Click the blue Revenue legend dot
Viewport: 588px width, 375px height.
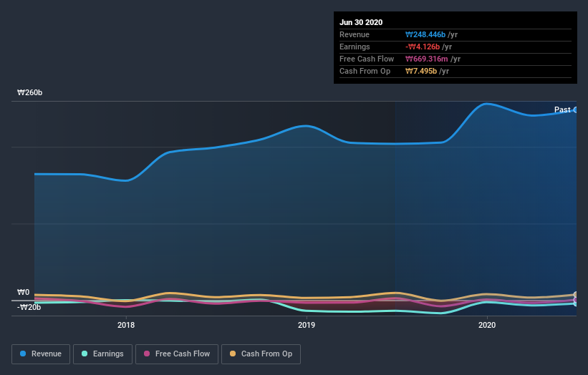pyautogui.click(x=23, y=354)
